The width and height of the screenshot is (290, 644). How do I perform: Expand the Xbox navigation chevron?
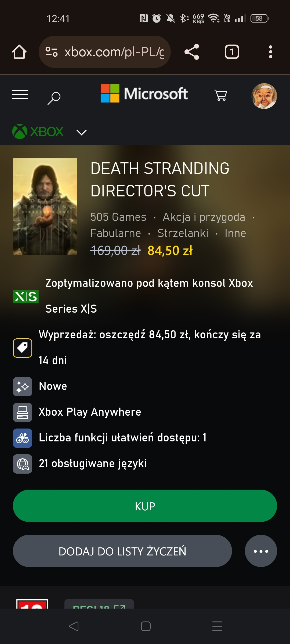81,132
